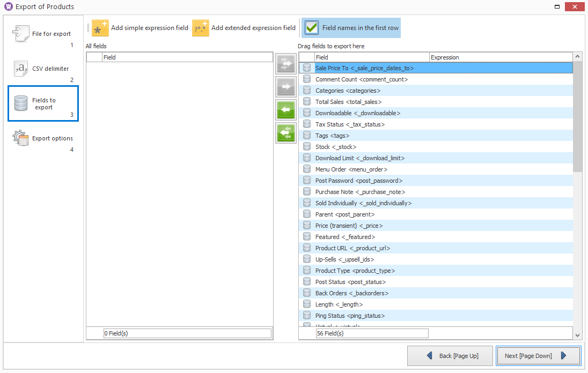
Task: Select the Fields to export step
Action: (43, 104)
